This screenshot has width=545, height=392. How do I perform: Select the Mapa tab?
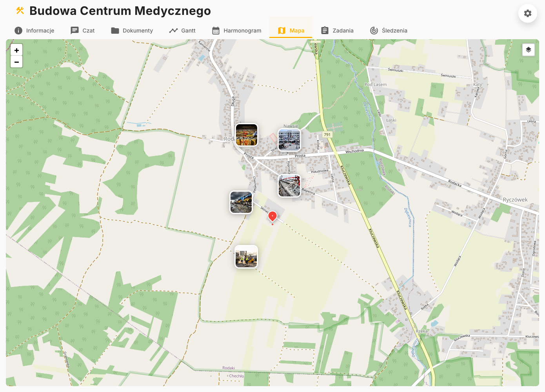point(291,31)
